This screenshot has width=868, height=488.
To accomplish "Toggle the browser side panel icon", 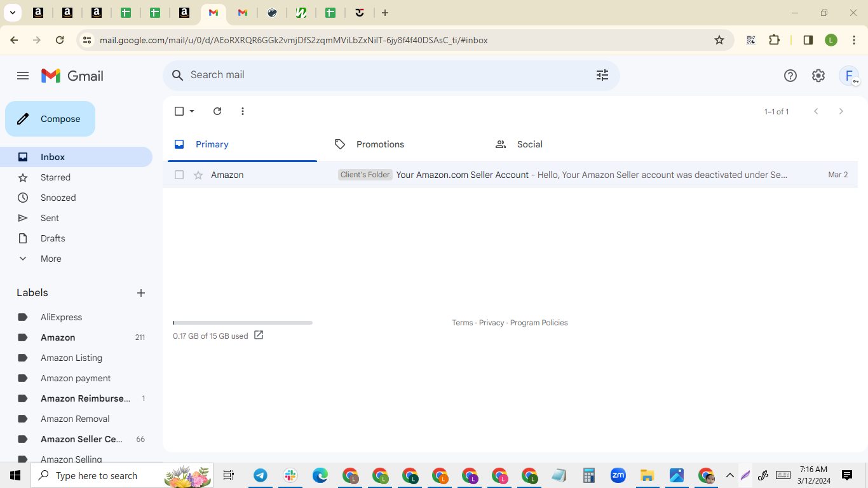I will click(x=808, y=40).
